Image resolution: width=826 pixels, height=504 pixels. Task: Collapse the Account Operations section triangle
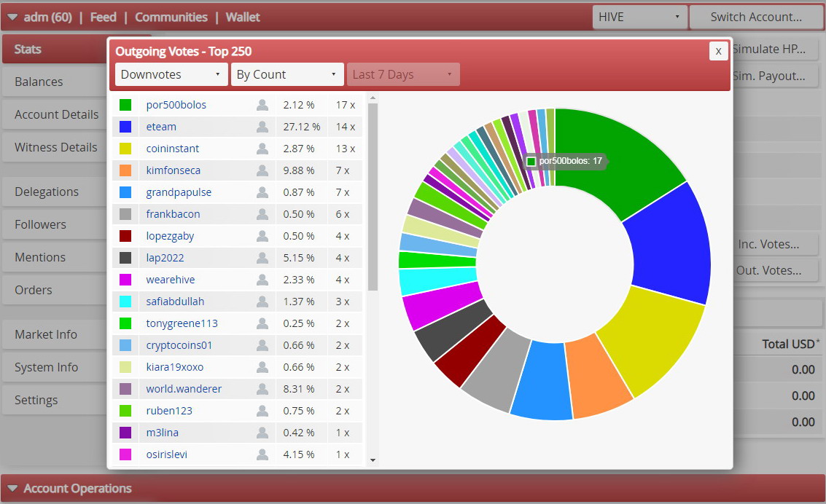point(12,488)
